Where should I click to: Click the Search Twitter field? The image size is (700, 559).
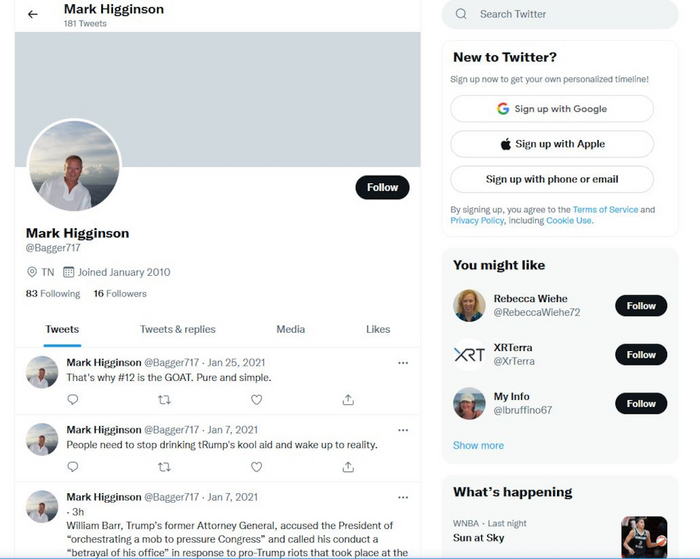click(x=560, y=14)
